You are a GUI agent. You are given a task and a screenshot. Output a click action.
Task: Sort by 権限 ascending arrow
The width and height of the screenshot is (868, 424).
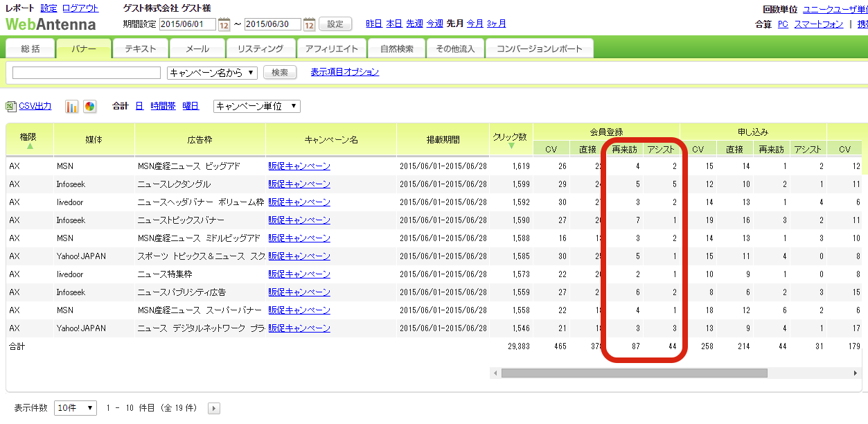click(x=30, y=147)
